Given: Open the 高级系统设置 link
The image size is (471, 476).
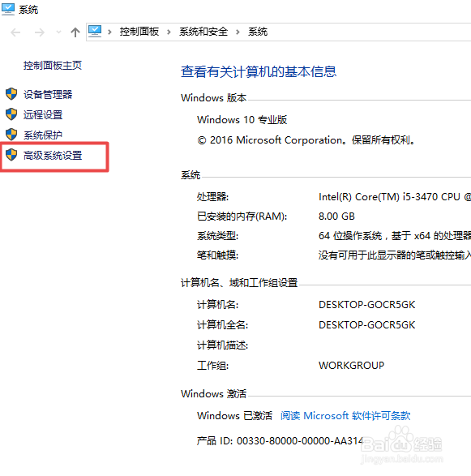Looking at the screenshot, I should coord(53,156).
